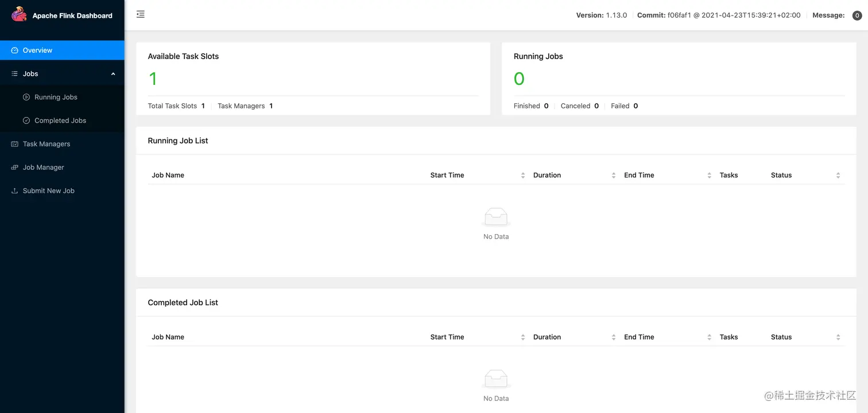Image resolution: width=868 pixels, height=413 pixels.
Task: Sort Running Job List by End Time
Action: (710, 176)
